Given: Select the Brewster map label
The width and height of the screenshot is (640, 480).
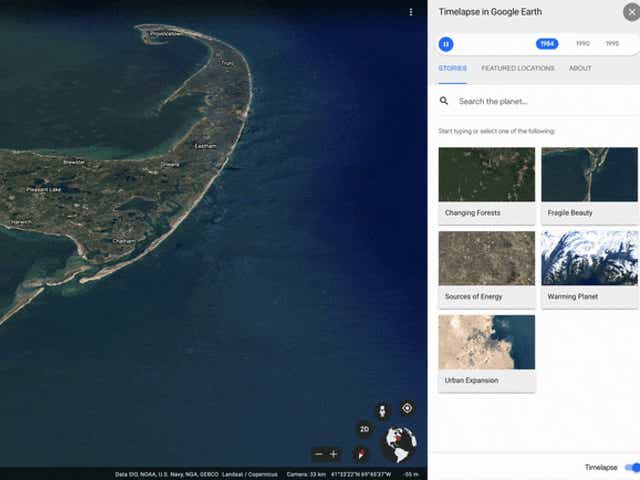Looking at the screenshot, I should 74,162.
